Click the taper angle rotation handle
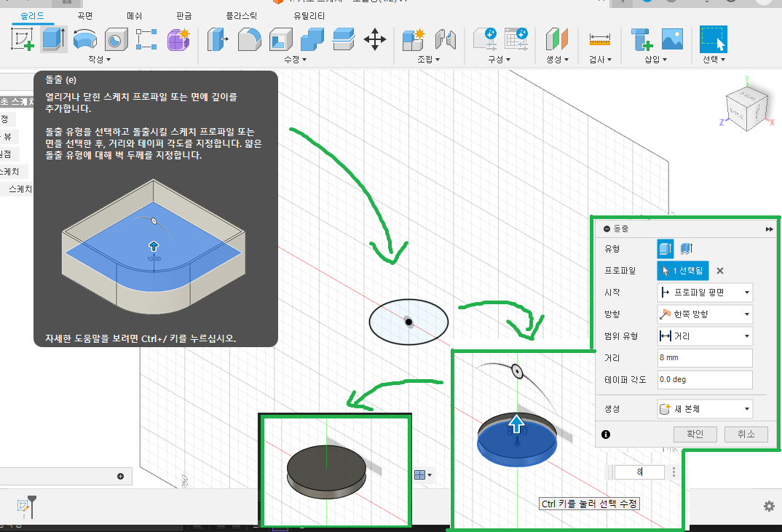The width and height of the screenshot is (782, 532). [517, 371]
